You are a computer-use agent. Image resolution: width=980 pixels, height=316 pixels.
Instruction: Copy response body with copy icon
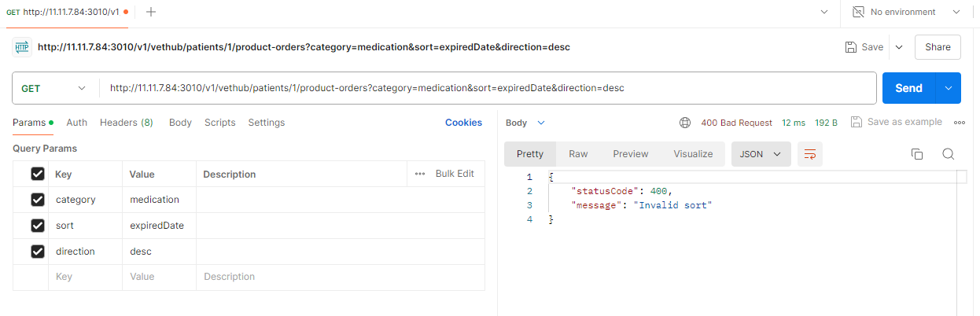[x=916, y=154]
